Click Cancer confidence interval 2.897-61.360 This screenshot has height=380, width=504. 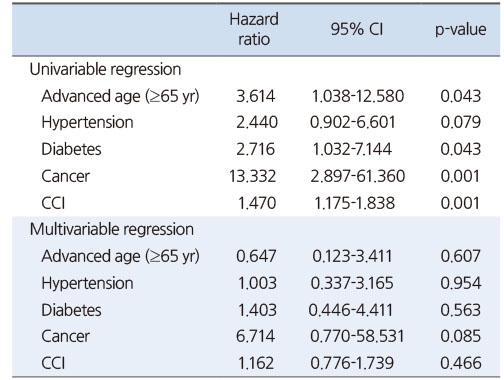click(x=358, y=176)
